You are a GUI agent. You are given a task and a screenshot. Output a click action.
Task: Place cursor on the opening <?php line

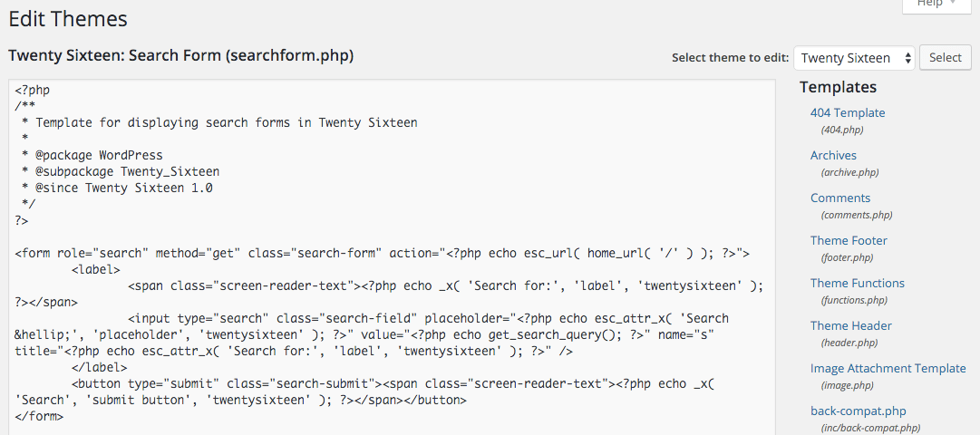pos(33,90)
